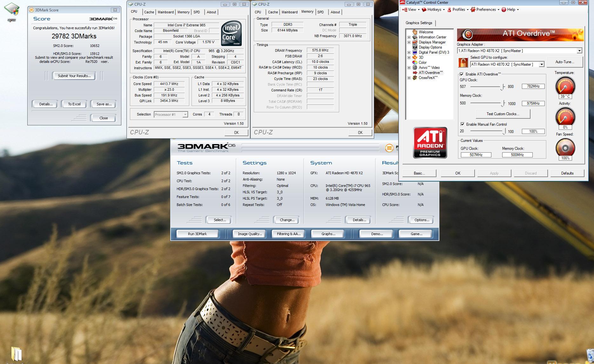Switch to CPU tab in right CPU-Z window
Viewport: 594px width, 364px height.
(x=258, y=12)
